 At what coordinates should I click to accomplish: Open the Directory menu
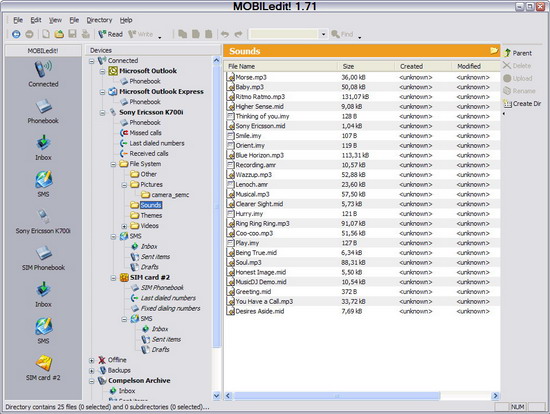tap(99, 20)
